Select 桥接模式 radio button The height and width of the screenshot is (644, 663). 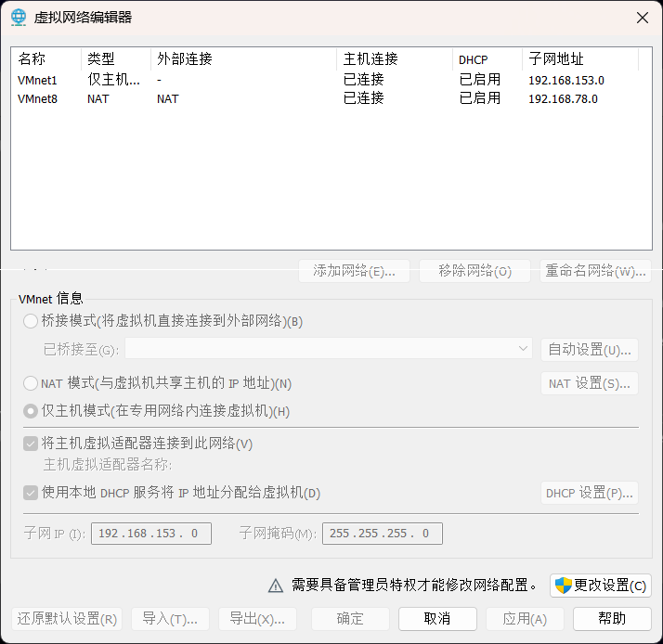31,321
